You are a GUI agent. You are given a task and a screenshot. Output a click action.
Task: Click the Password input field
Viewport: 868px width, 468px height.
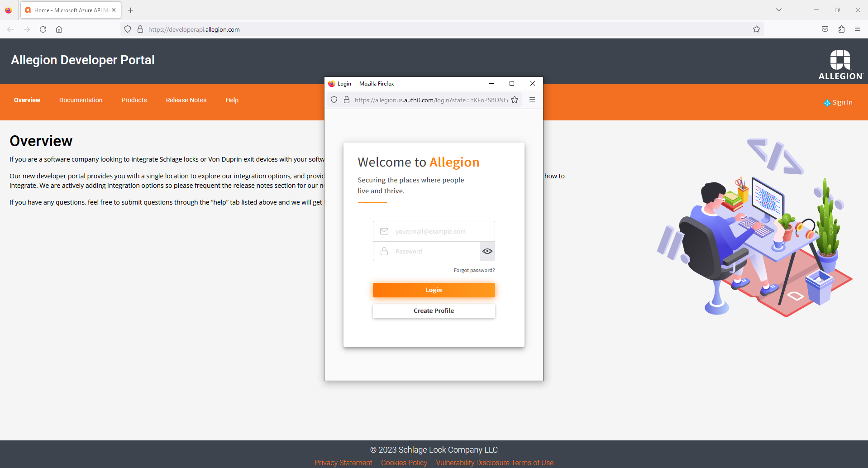click(427, 251)
